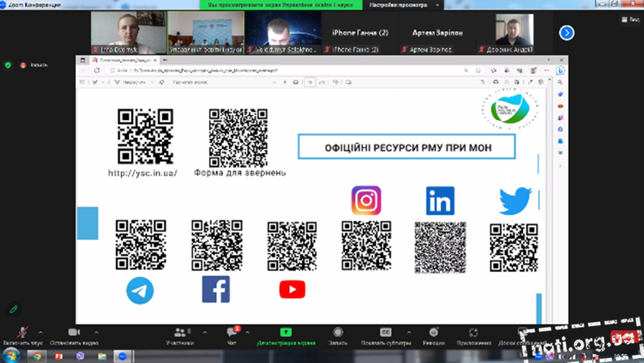Click the microphone unmute icon

pos(22,332)
